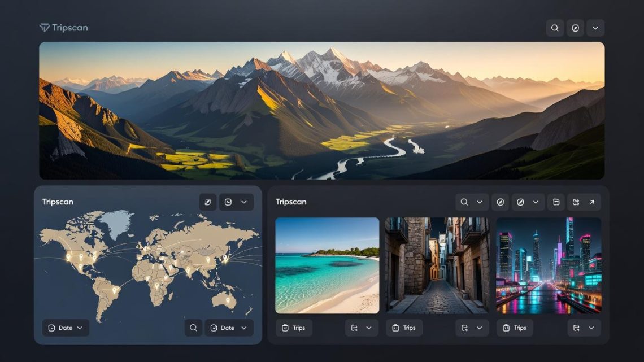Click the Trips button under the alley photo

(x=404, y=328)
